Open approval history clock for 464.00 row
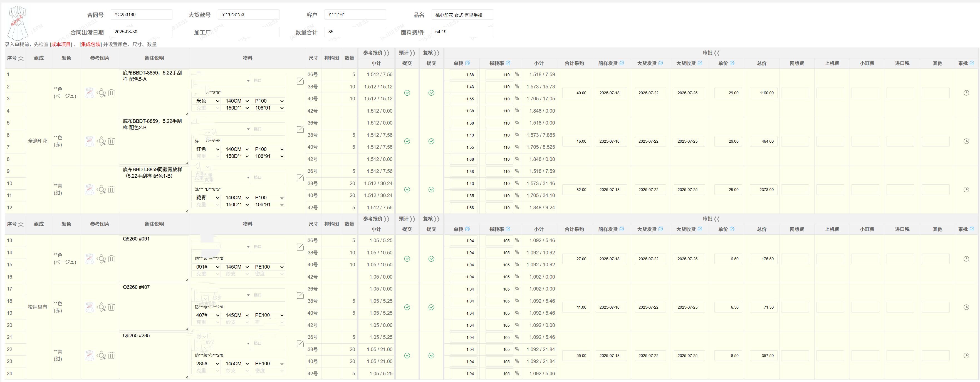This screenshot has width=980, height=382. click(966, 141)
